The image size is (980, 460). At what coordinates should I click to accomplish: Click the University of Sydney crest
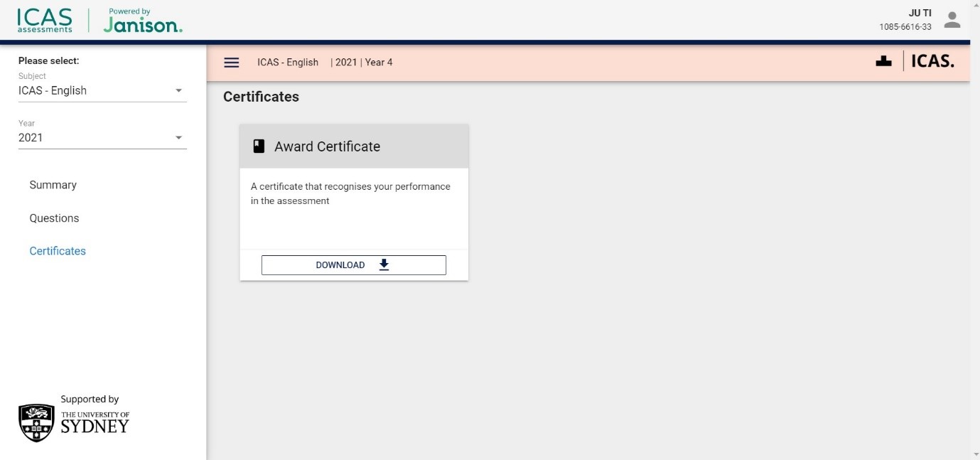pyautogui.click(x=36, y=422)
